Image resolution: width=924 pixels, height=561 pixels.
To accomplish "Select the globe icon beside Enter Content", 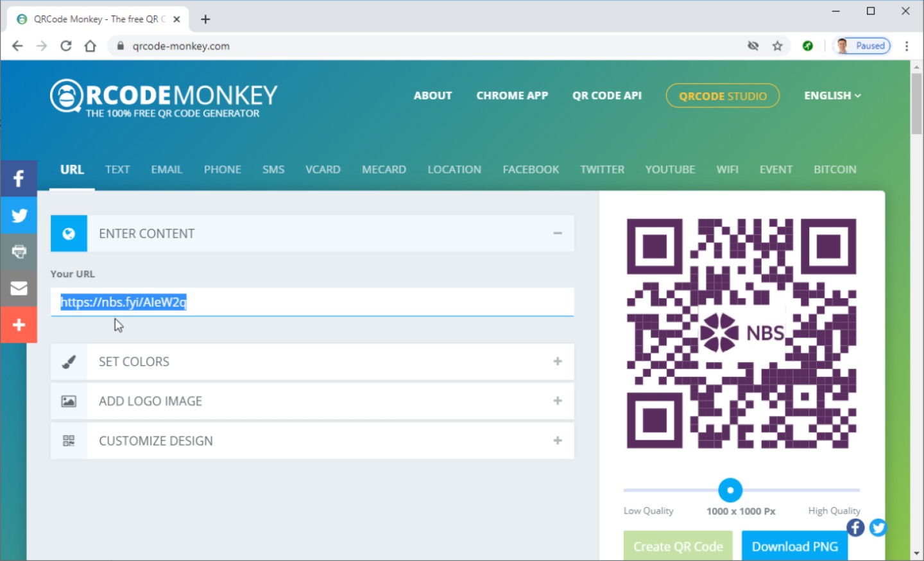I will tap(69, 233).
